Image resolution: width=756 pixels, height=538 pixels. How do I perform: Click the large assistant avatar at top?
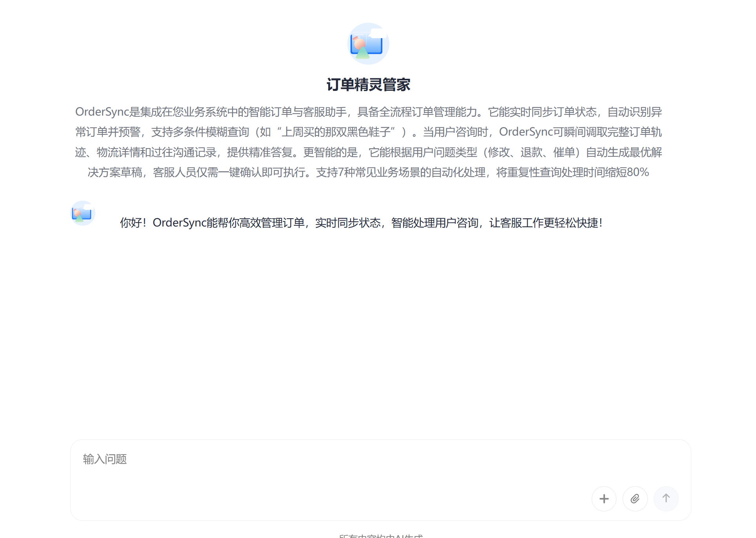coord(368,43)
